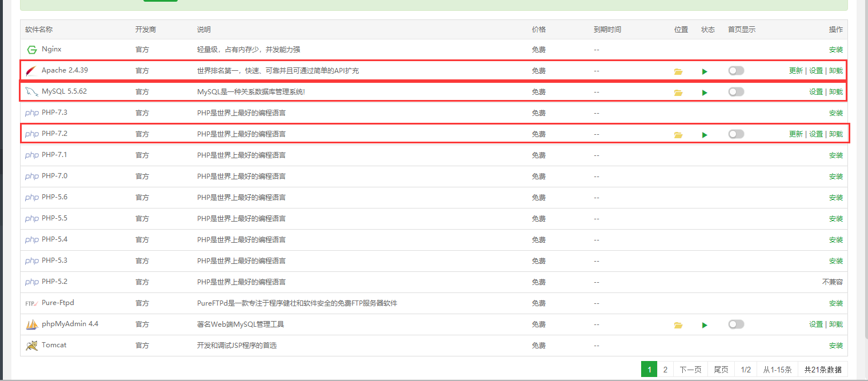Click the Tomcat cat logo icon

click(31, 346)
